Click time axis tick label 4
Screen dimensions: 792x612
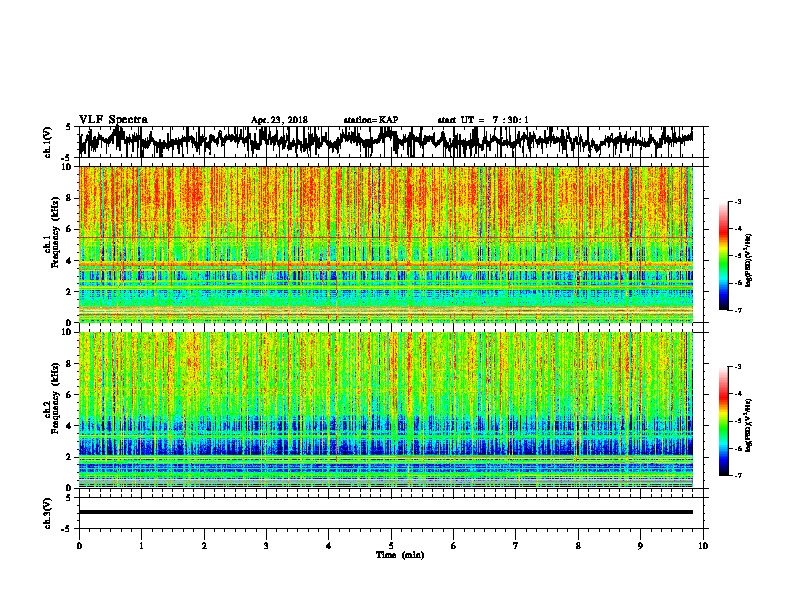[329, 546]
